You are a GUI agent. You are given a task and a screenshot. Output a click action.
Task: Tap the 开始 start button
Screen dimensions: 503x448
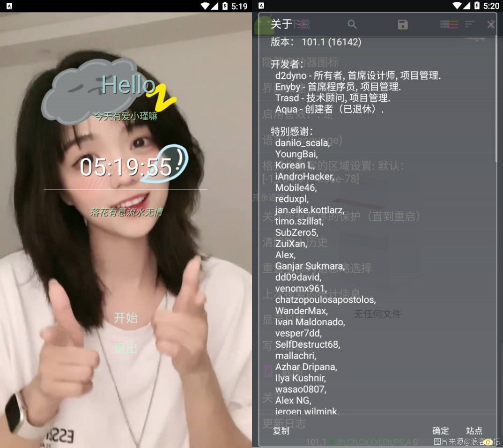click(126, 318)
